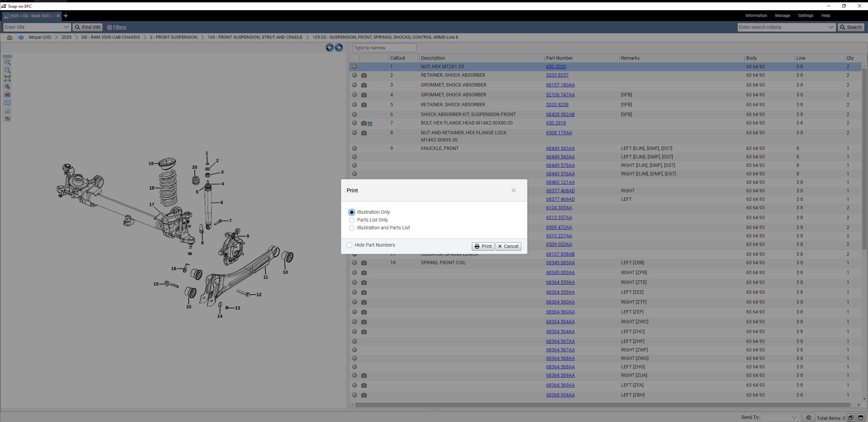Image resolution: width=868 pixels, height=422 pixels.
Task: Open part number link 650 3029
Action: (x=556, y=67)
